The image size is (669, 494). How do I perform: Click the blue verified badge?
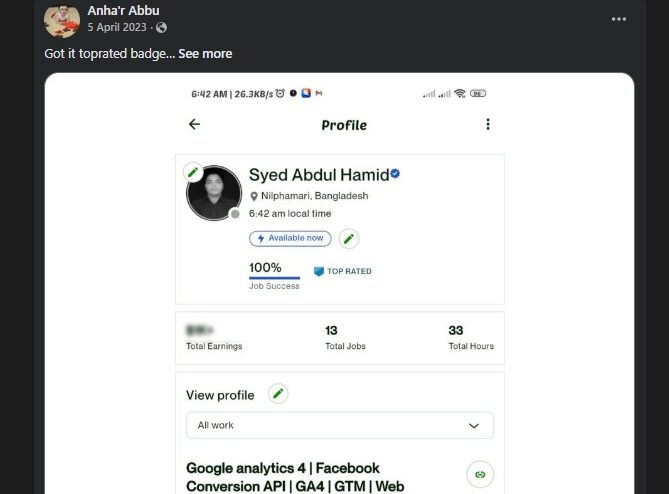pos(396,174)
